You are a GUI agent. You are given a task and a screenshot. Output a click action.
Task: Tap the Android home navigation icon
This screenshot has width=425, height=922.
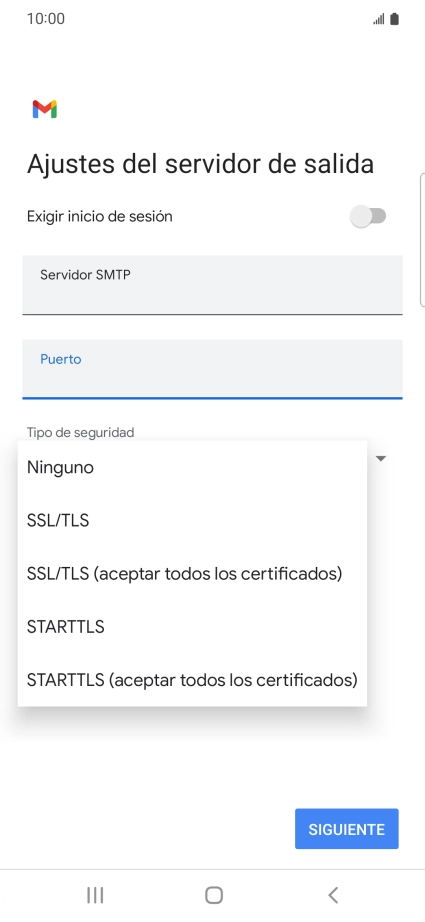(213, 895)
